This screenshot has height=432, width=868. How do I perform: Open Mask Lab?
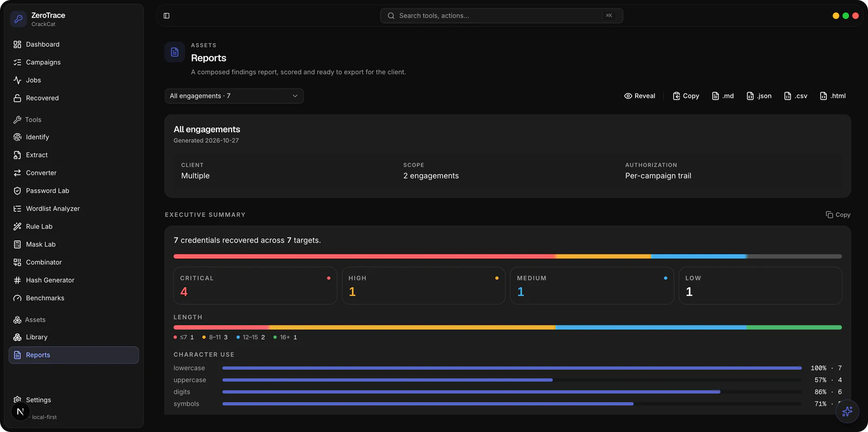[x=74, y=244]
